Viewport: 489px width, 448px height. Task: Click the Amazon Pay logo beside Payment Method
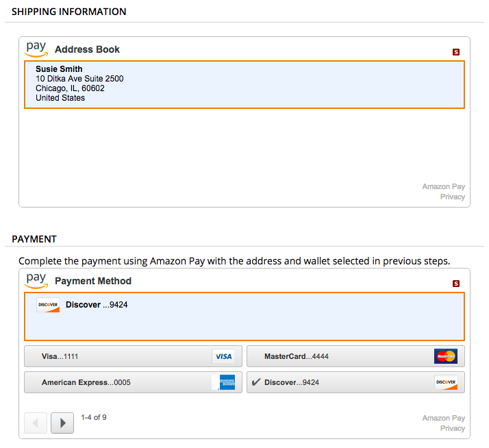point(36,281)
